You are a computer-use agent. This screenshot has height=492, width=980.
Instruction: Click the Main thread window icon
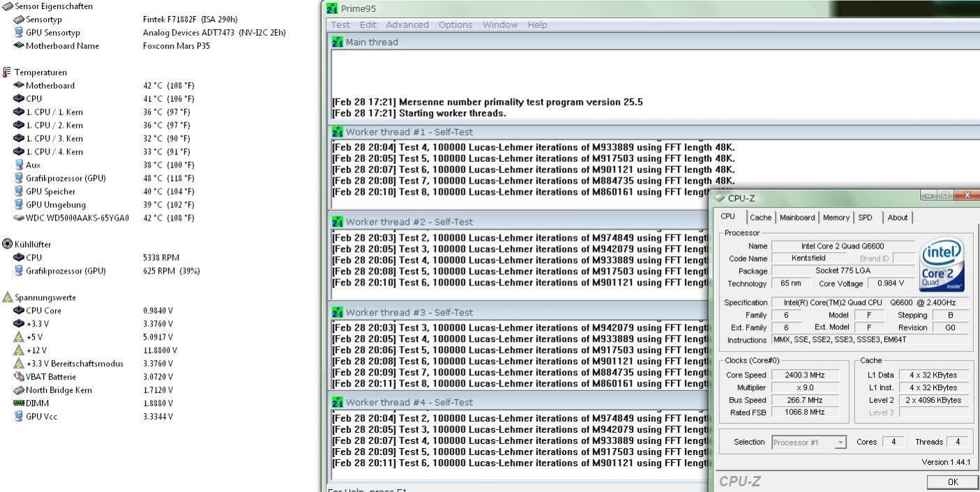[x=338, y=42]
